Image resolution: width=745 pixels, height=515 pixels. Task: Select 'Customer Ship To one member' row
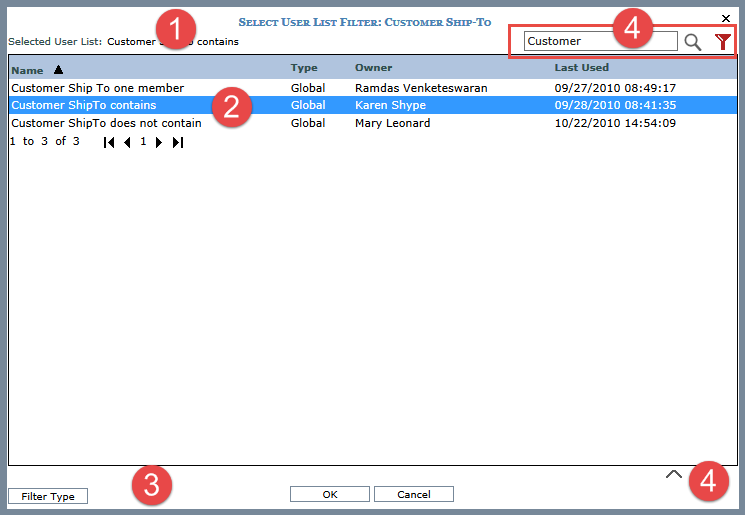[x=97, y=88]
